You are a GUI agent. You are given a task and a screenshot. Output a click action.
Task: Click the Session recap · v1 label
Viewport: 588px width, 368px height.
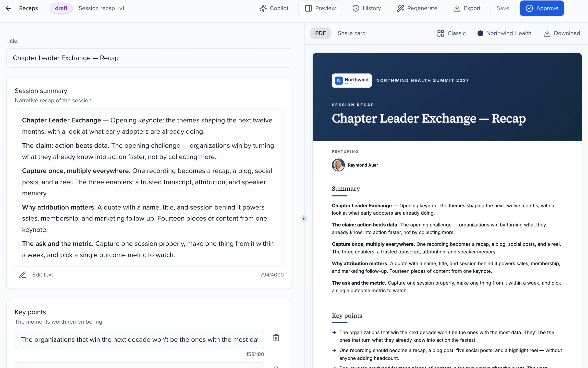[101, 8]
